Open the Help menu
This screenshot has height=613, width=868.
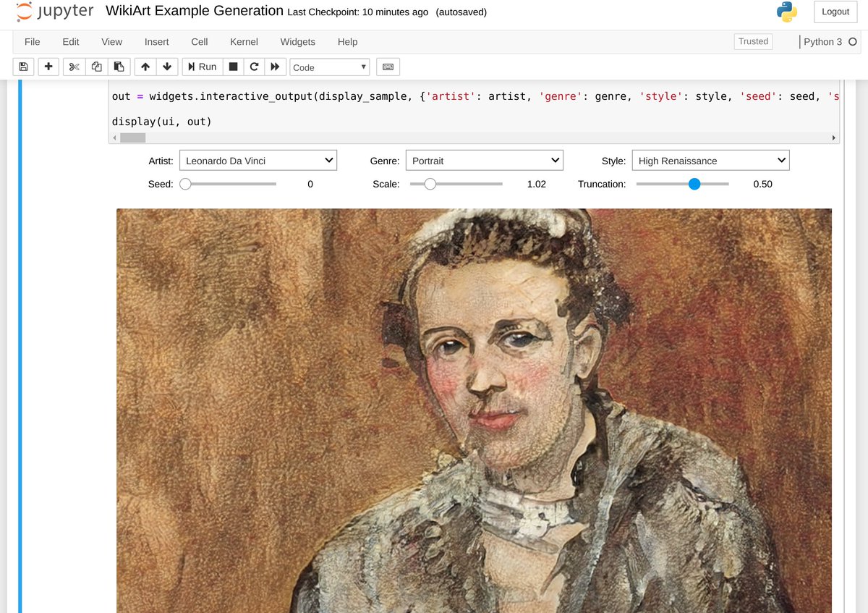348,42
